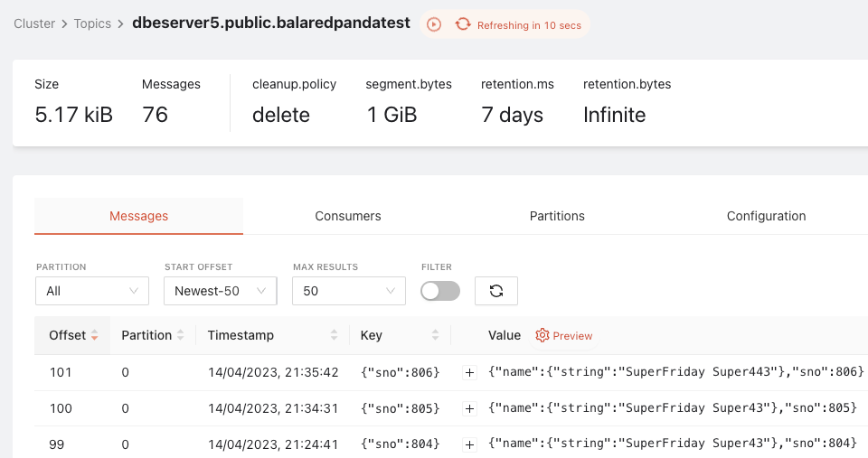The width and height of the screenshot is (868, 458).
Task: Click the retention.bytes value Infinite
Action: pyautogui.click(x=615, y=115)
